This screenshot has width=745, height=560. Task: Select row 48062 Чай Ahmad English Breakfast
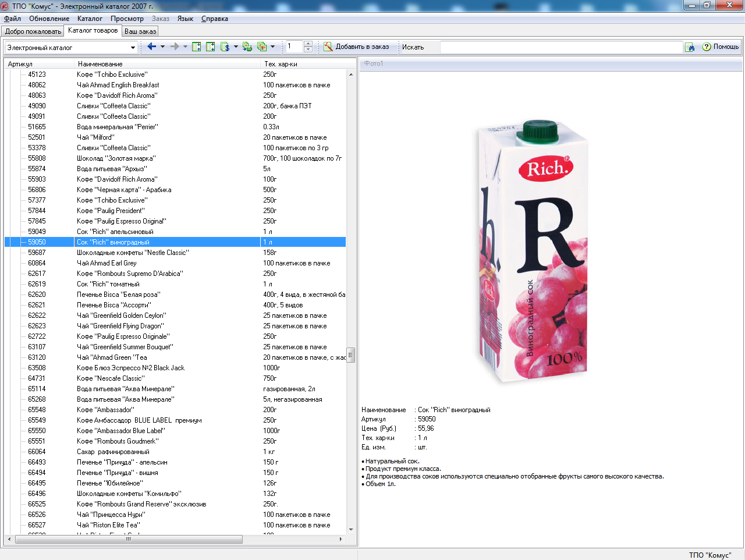coord(175,85)
